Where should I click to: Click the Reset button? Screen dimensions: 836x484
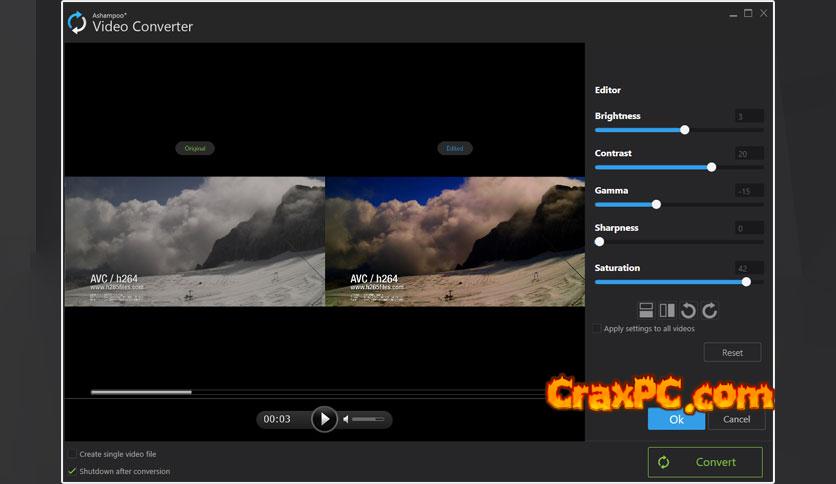[732, 352]
